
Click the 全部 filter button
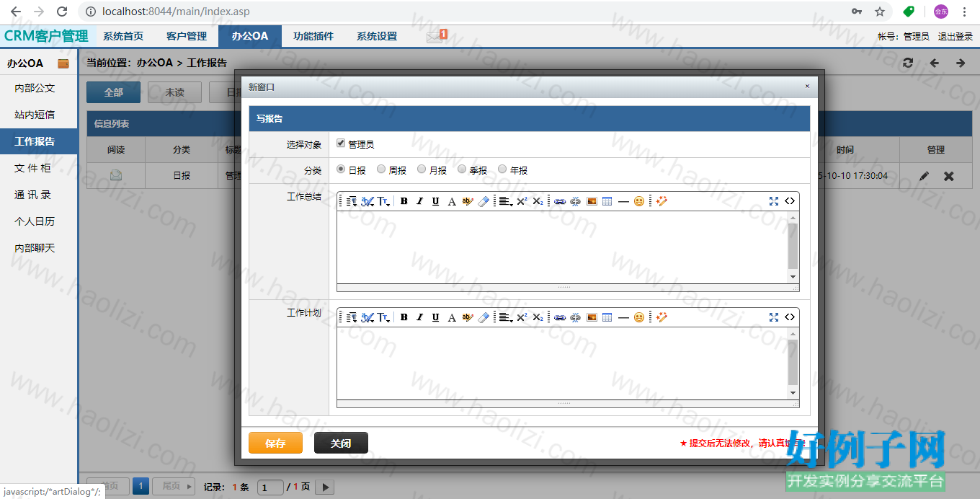coord(113,92)
